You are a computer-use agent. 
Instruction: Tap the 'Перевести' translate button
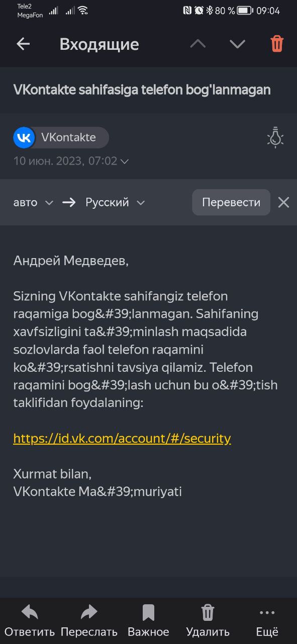(231, 202)
